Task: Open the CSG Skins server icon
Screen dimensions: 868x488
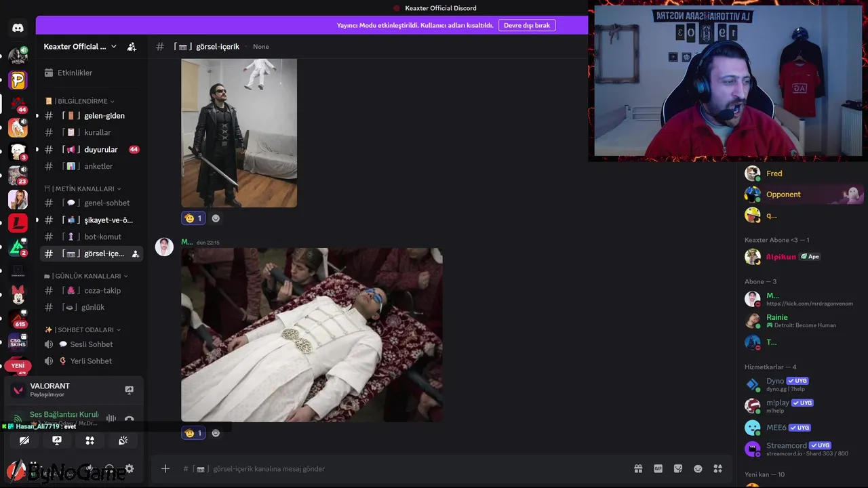Action: click(18, 342)
